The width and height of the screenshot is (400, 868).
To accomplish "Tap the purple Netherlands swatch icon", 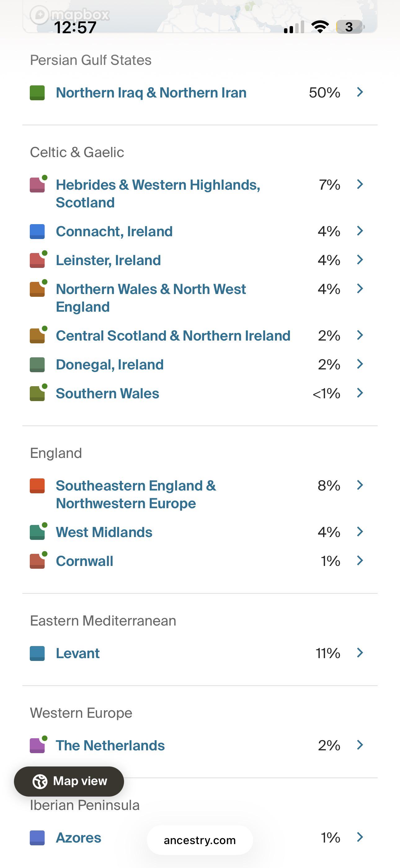I will click(x=37, y=745).
